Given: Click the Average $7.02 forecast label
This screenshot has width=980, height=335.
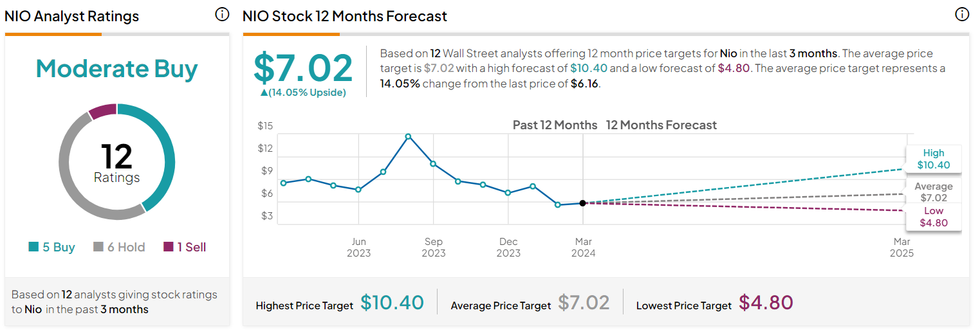Looking at the screenshot, I should 934,192.
